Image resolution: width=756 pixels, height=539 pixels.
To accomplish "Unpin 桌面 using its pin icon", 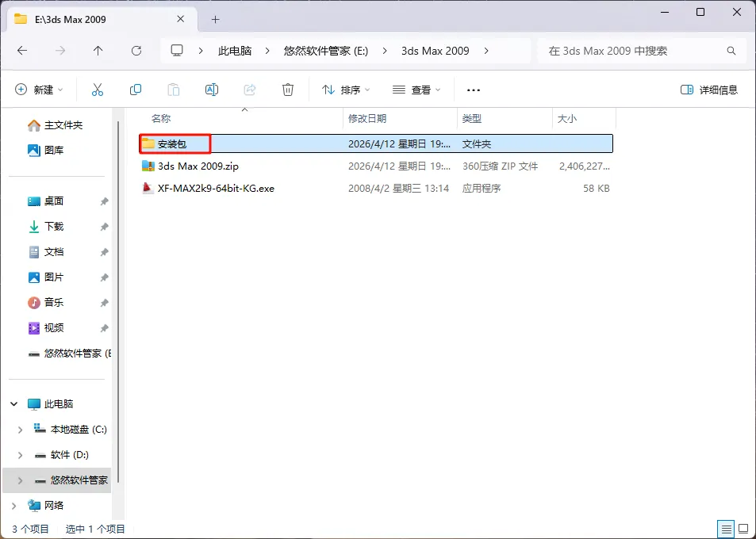I will pyautogui.click(x=104, y=201).
